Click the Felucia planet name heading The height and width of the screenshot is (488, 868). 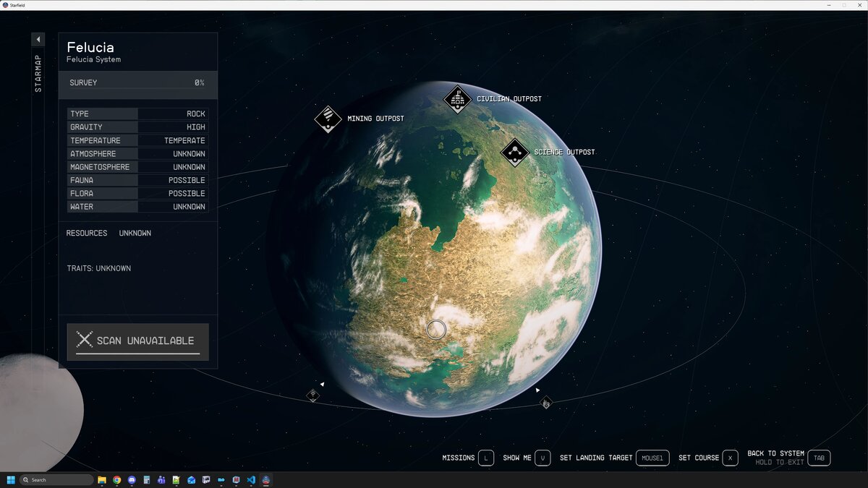click(x=90, y=48)
